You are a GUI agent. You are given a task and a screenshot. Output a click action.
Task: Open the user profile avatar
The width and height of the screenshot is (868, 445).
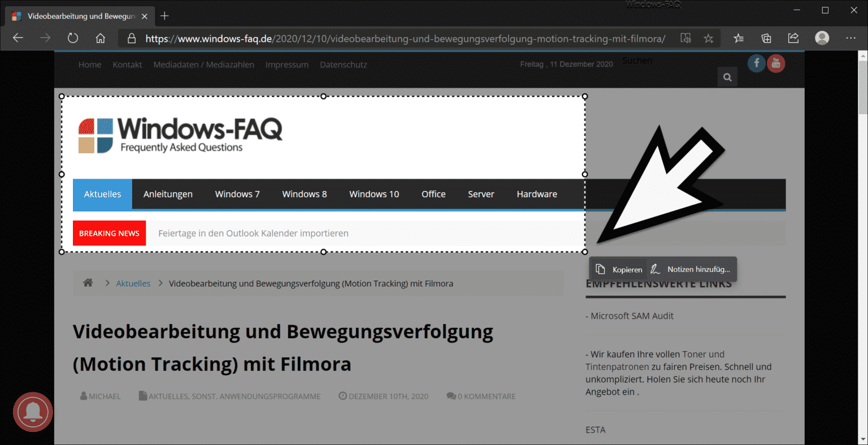tap(822, 38)
